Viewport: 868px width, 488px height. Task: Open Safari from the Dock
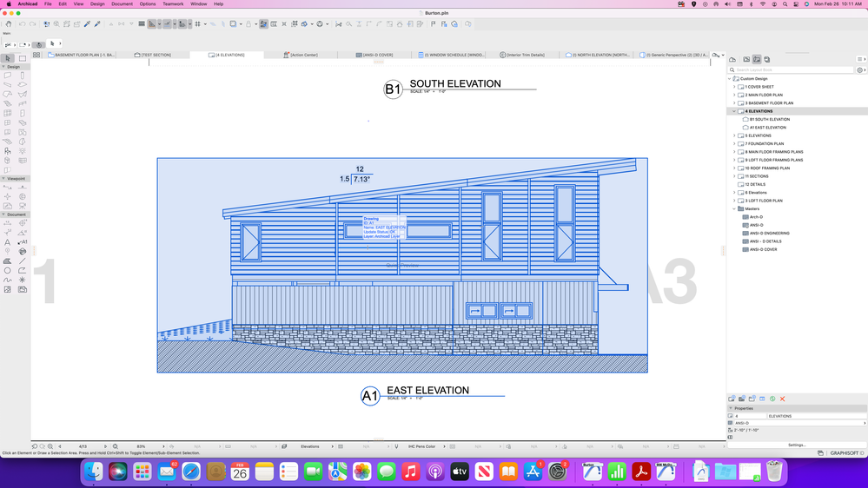pos(191,472)
